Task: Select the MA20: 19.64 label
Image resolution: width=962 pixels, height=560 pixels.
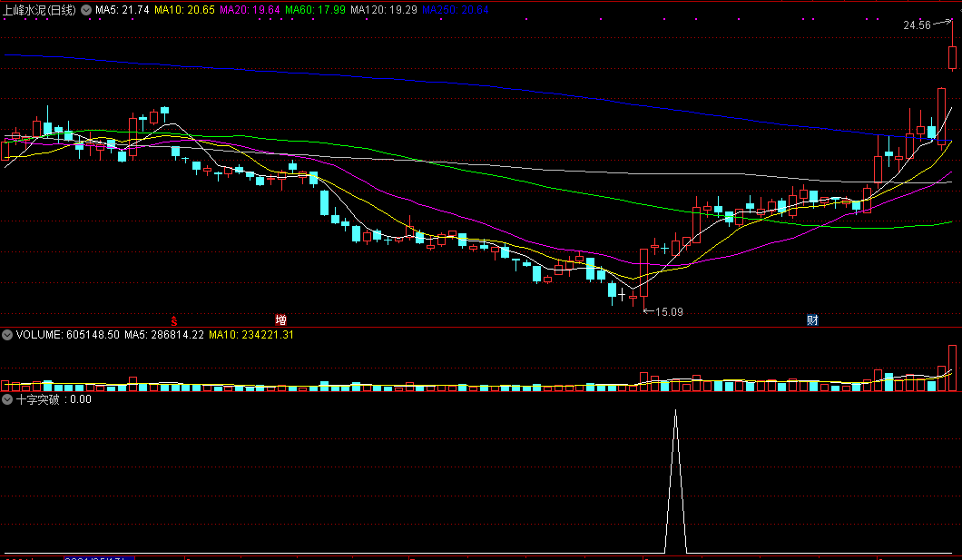Action: pyautogui.click(x=250, y=10)
